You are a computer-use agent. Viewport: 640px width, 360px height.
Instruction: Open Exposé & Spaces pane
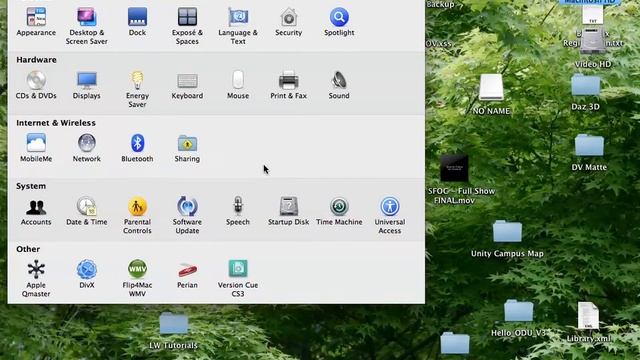pyautogui.click(x=187, y=17)
